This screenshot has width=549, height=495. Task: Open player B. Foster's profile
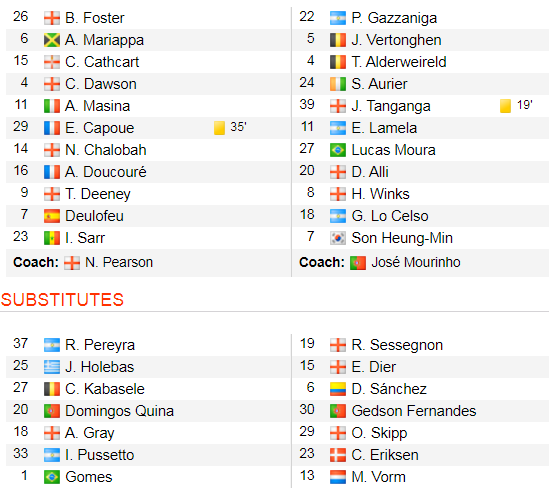tap(95, 18)
